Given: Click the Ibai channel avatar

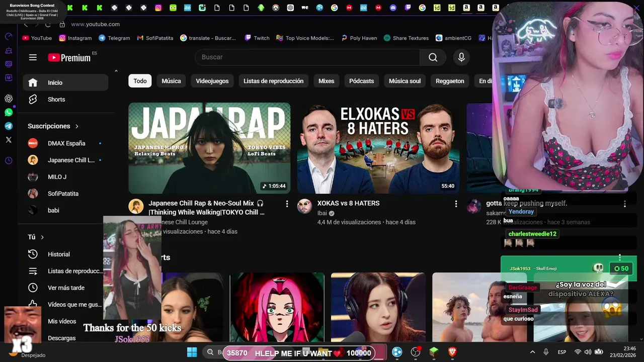Looking at the screenshot, I should (304, 206).
